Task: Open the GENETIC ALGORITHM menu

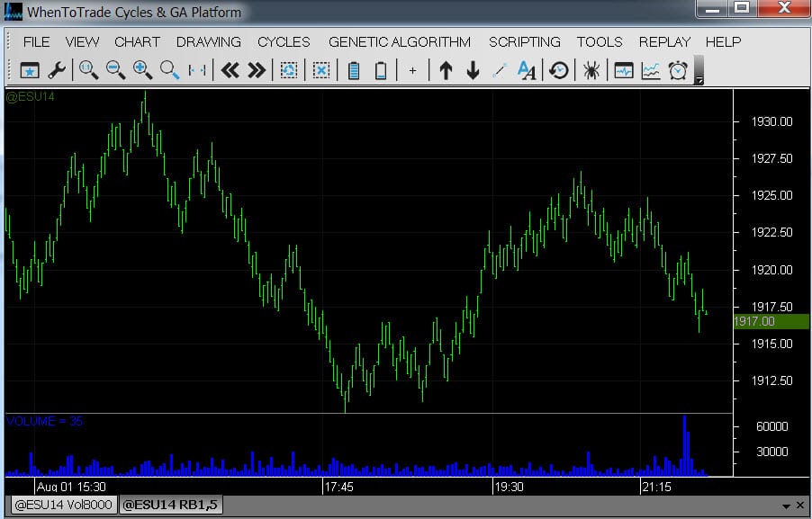Action: coord(399,41)
